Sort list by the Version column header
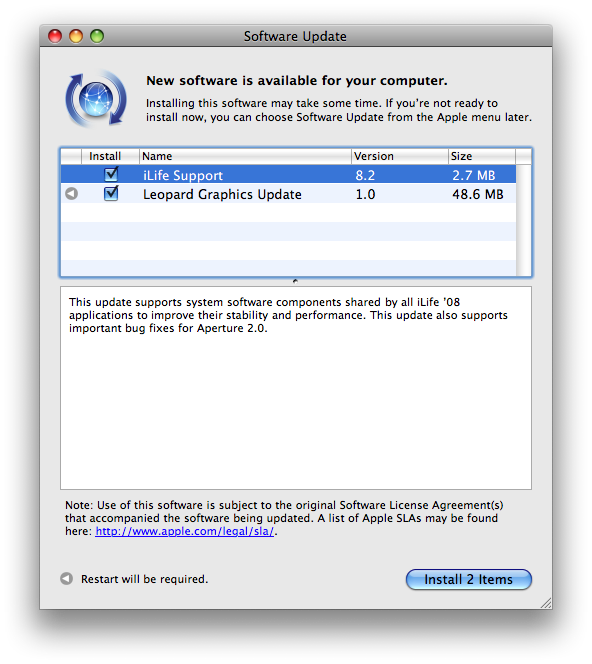Image resolution: width=592 pixels, height=664 pixels. (399, 156)
